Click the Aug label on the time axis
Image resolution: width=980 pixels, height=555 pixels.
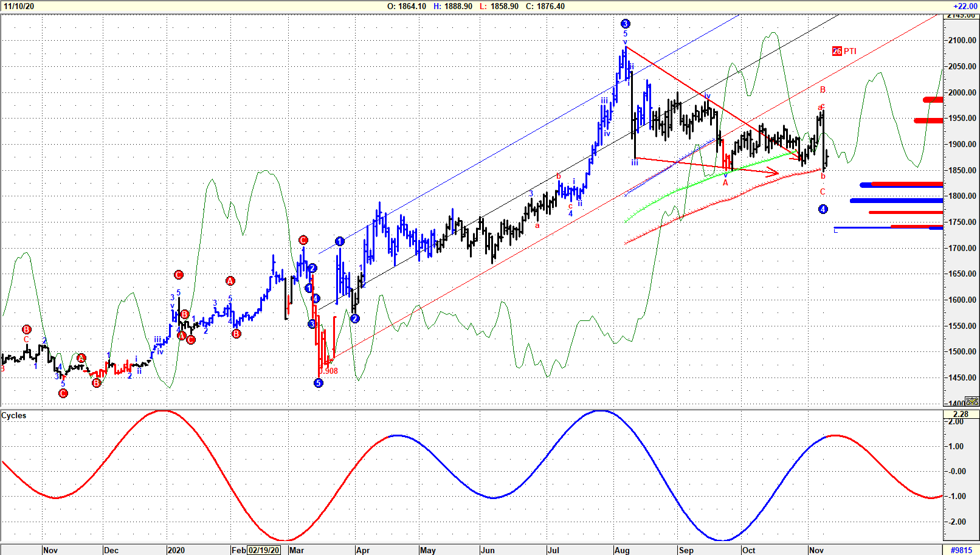coord(622,550)
